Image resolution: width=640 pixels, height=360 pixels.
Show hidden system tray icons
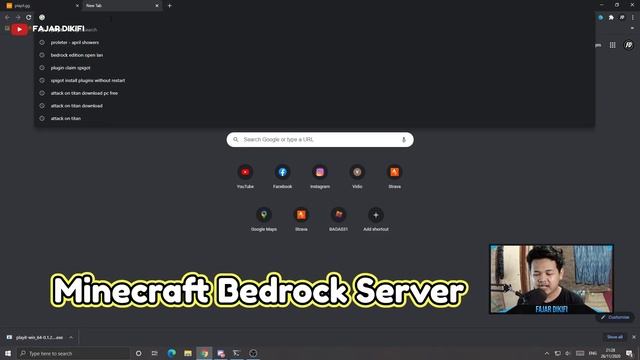pyautogui.click(x=547, y=353)
